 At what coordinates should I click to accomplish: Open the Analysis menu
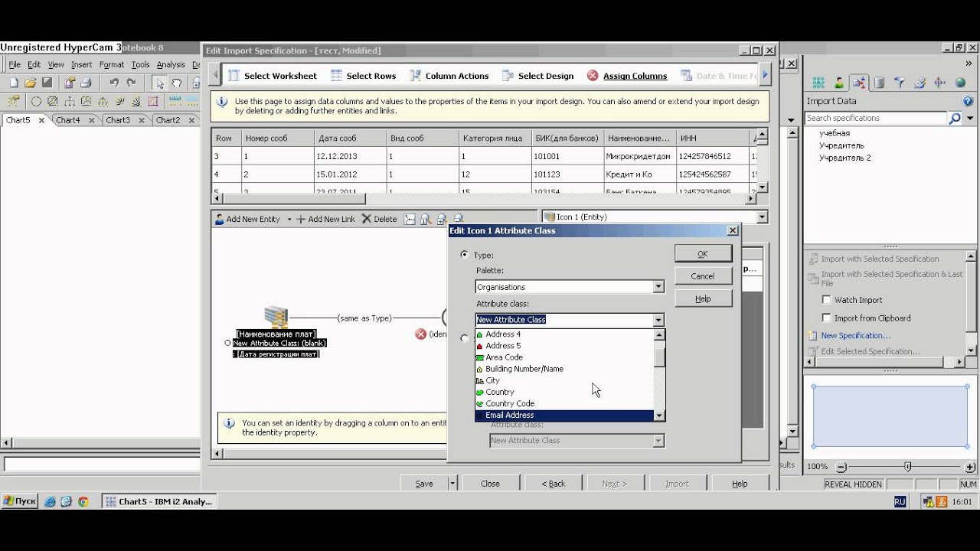pos(171,65)
